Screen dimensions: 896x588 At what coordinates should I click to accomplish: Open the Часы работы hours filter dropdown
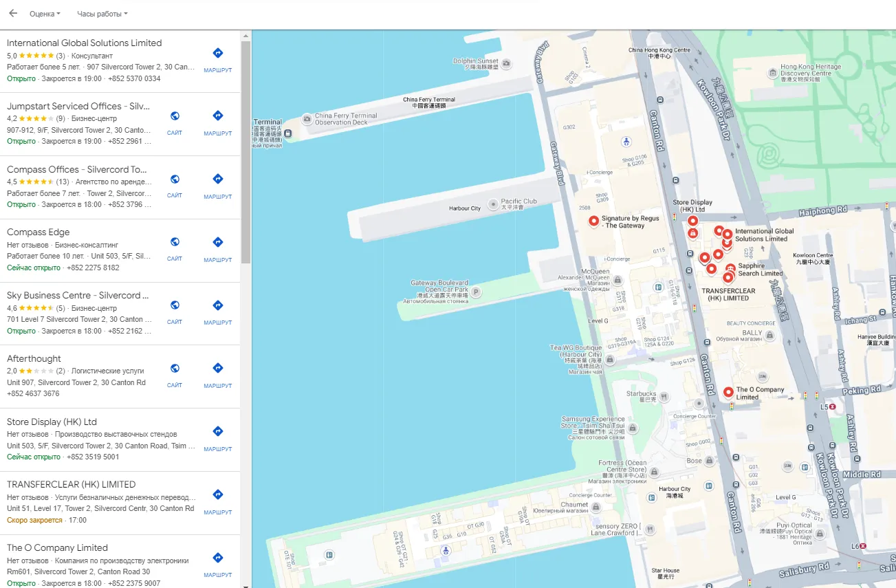(102, 14)
